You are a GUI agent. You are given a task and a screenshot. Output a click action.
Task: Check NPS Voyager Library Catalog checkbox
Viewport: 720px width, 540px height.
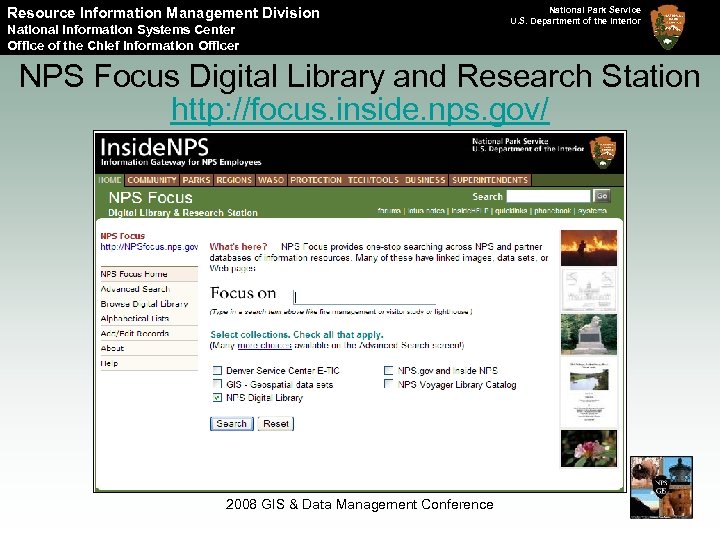388,384
